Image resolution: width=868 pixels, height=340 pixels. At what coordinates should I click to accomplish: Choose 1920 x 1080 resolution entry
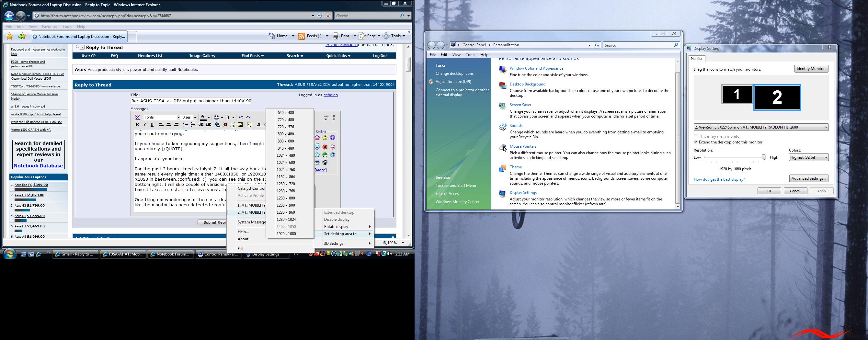click(286, 233)
